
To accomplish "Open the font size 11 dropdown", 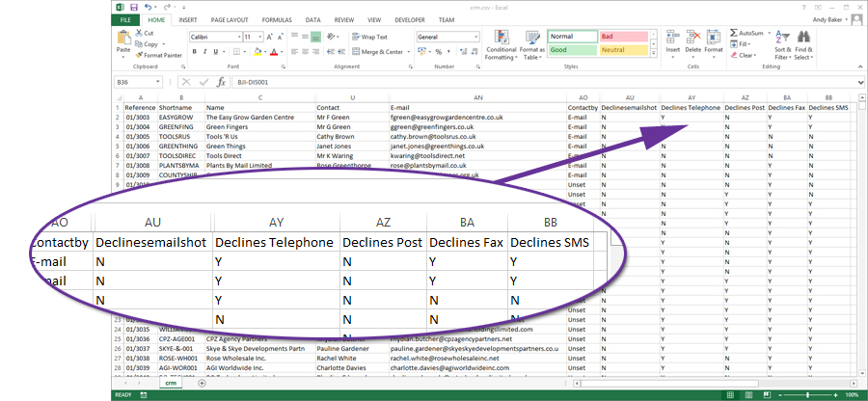I will pyautogui.click(x=261, y=37).
